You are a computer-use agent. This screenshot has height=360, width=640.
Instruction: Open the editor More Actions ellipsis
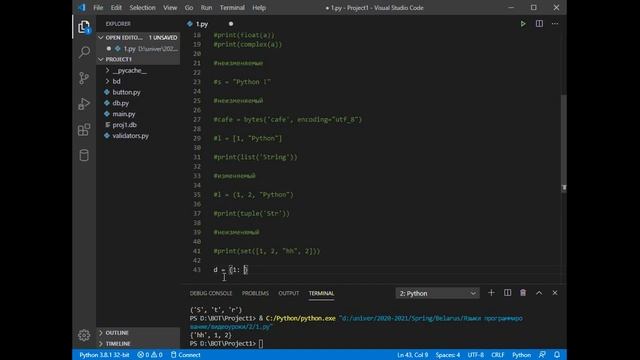(x=555, y=24)
